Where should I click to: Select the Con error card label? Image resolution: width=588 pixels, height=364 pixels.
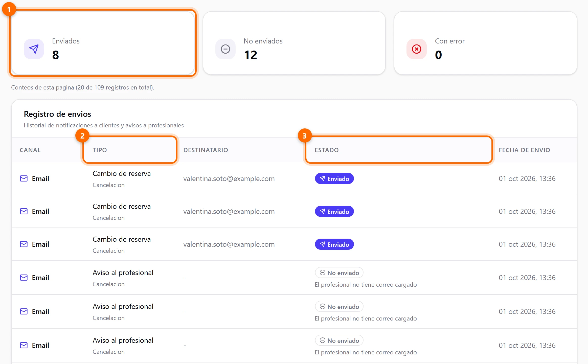(x=450, y=41)
